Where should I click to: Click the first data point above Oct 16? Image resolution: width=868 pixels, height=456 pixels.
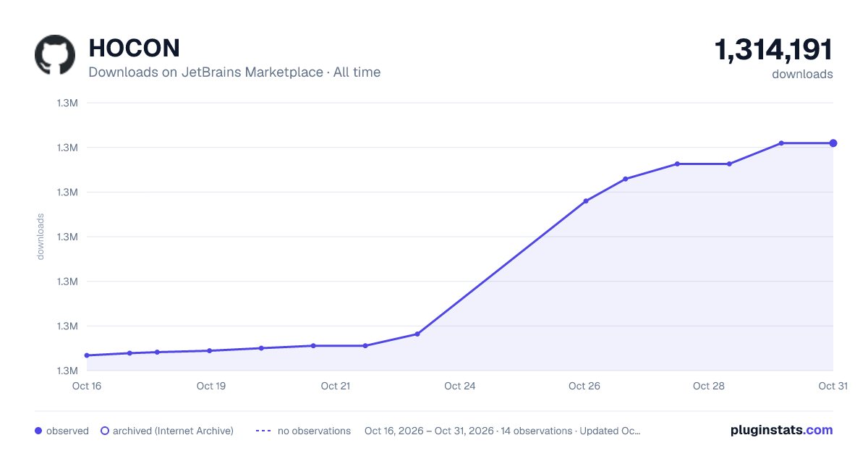click(x=87, y=355)
